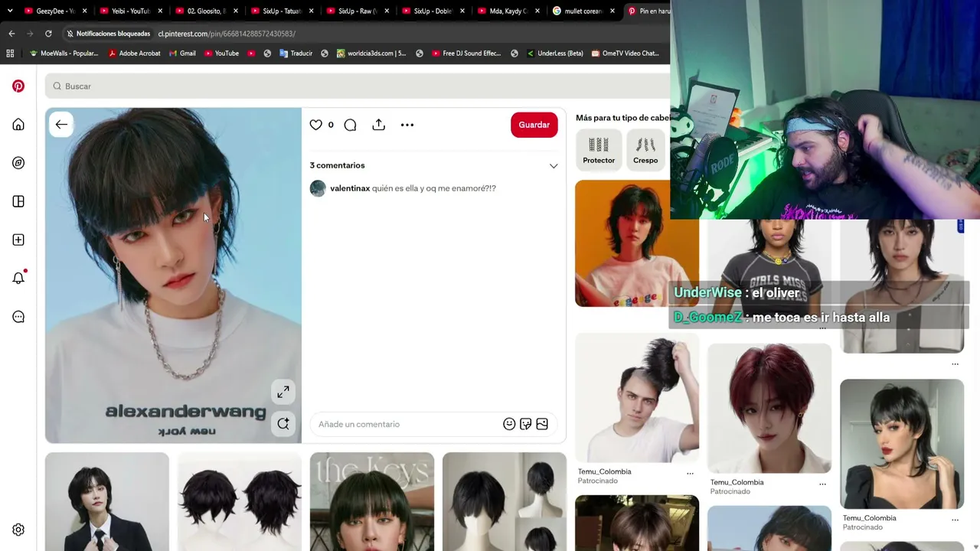The image size is (980, 551).
Task: Collapse the 3 comentarios section
Action: point(554,166)
